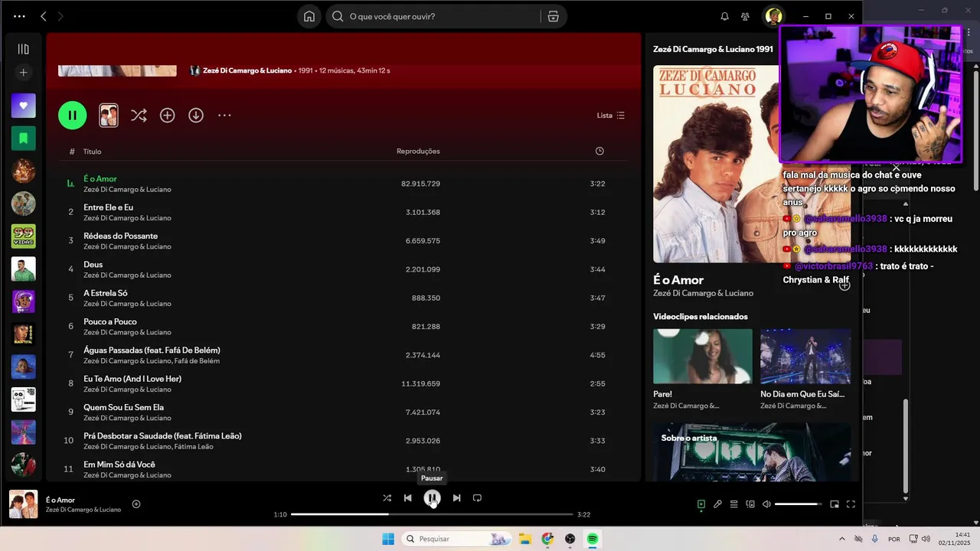This screenshot has width=980, height=551.
Task: Toggle album shuffle next to cover thumbnail
Action: pyautogui.click(x=139, y=116)
